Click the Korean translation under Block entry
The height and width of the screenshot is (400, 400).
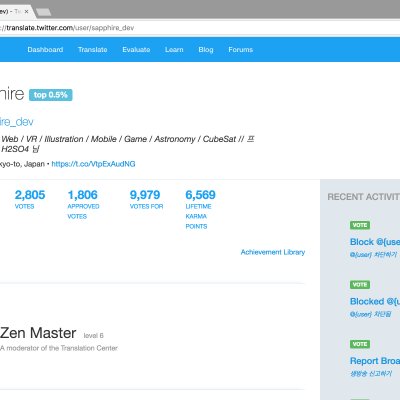coord(373,255)
